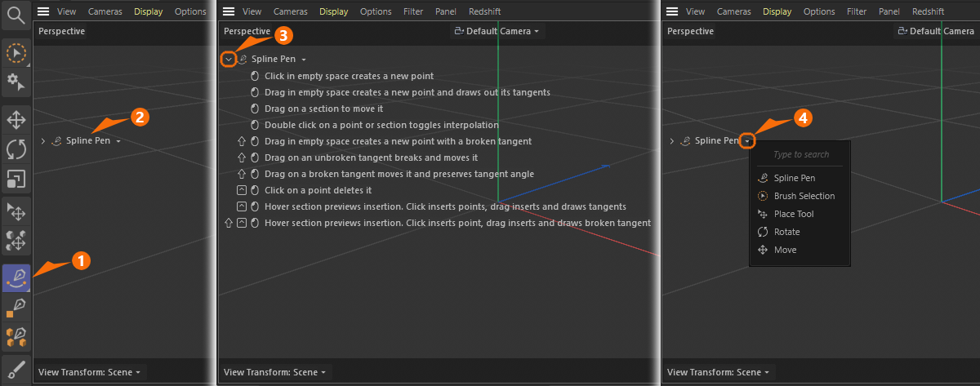Click the 'Perspective' label in the left panel
The image size is (980, 386).
(63, 31)
